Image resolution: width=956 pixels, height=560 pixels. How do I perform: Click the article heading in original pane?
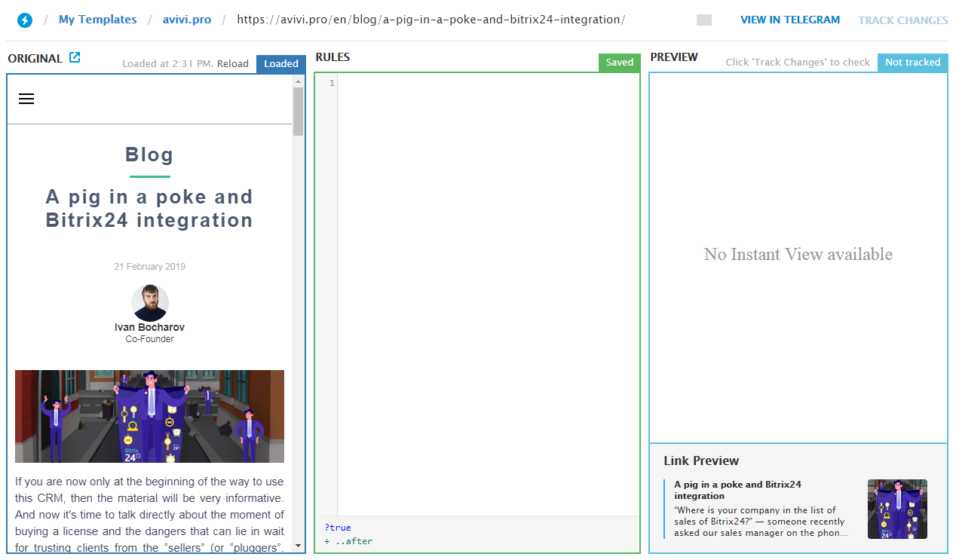point(149,209)
